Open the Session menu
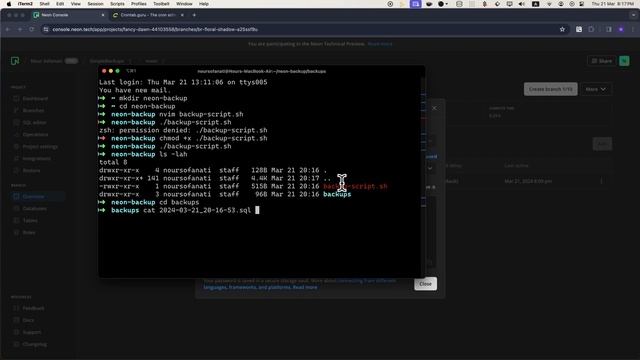This screenshot has height=360, width=640. click(x=95, y=4)
